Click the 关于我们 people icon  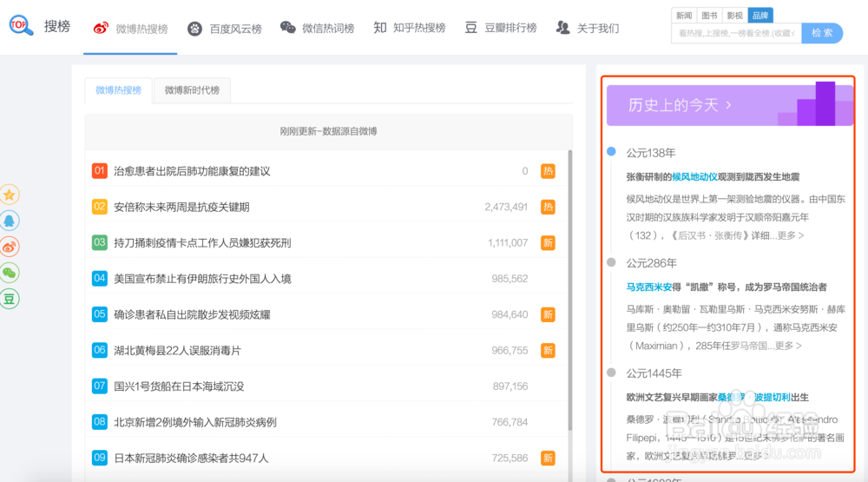(562, 28)
